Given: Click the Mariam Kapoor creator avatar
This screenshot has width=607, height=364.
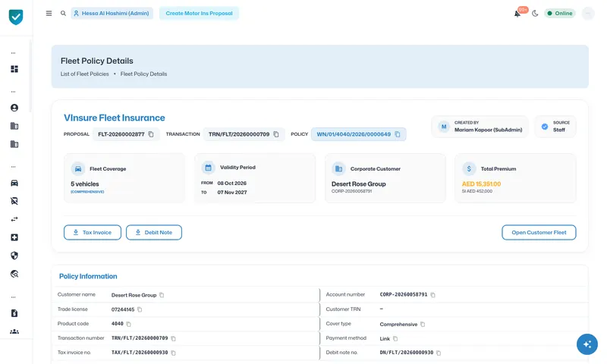Looking at the screenshot, I should [x=444, y=127].
